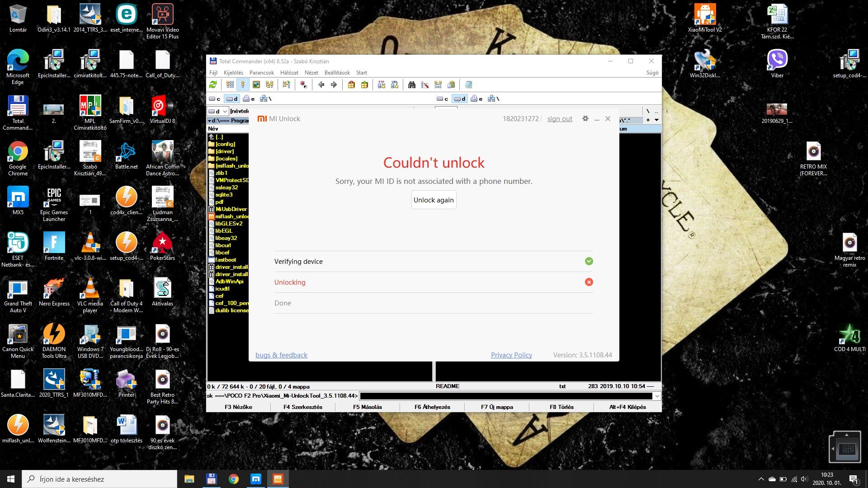The image size is (868, 488).
Task: Click the sign out link
Action: click(560, 118)
